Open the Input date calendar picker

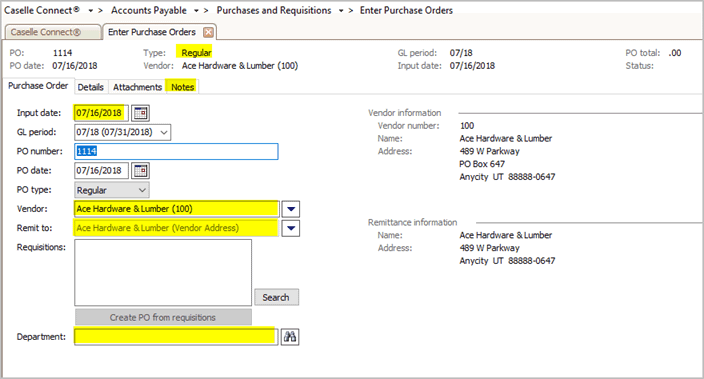tap(140, 113)
